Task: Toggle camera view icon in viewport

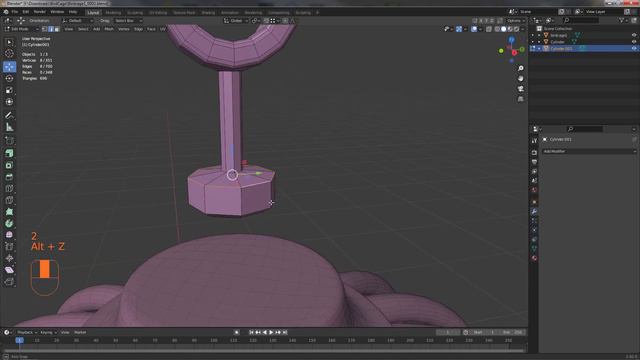Action: click(x=520, y=89)
